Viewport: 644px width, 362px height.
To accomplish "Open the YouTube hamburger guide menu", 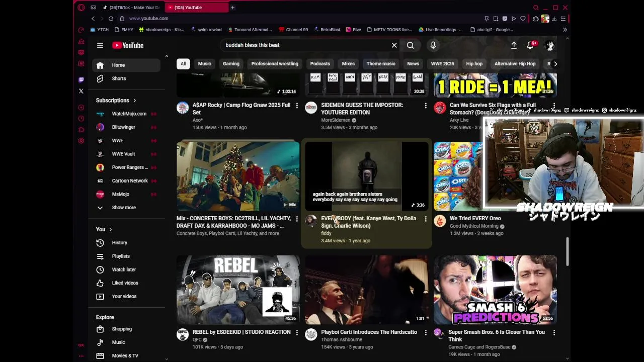I will [x=100, y=45].
